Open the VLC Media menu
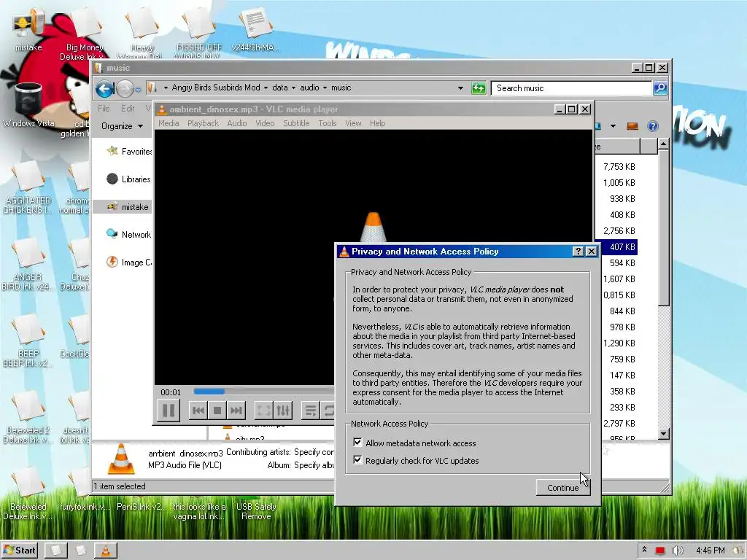The image size is (747, 560). coord(169,123)
